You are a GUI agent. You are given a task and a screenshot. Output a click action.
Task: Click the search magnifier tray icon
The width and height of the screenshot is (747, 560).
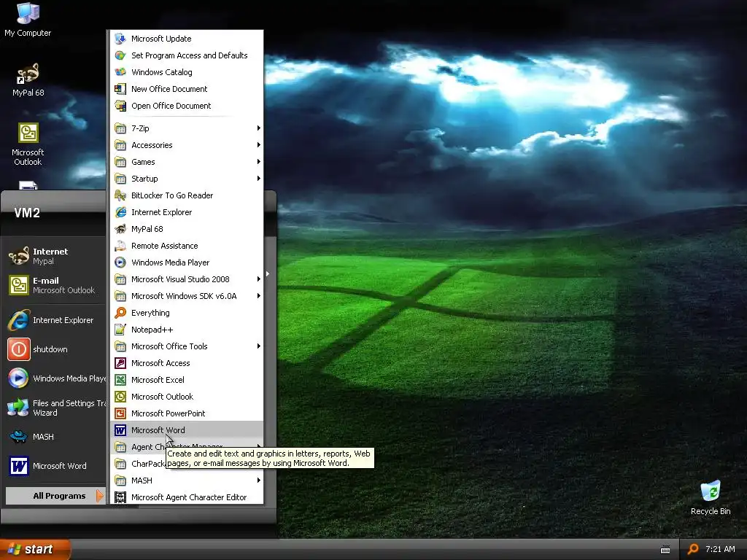click(693, 549)
